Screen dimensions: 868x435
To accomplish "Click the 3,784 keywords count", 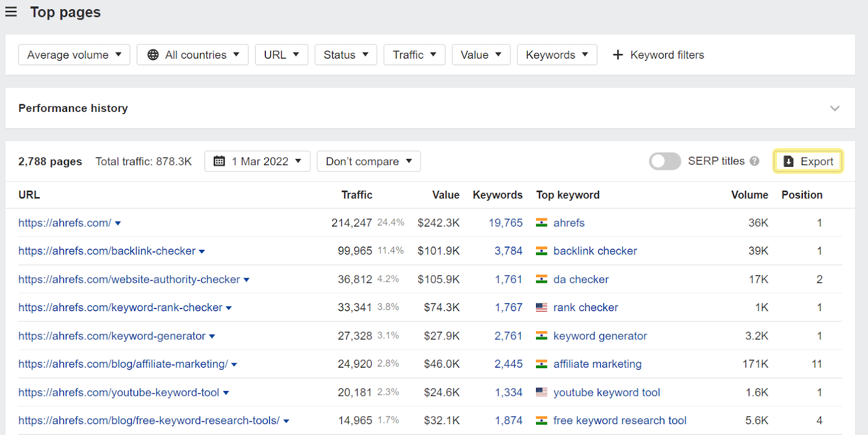I will point(508,251).
